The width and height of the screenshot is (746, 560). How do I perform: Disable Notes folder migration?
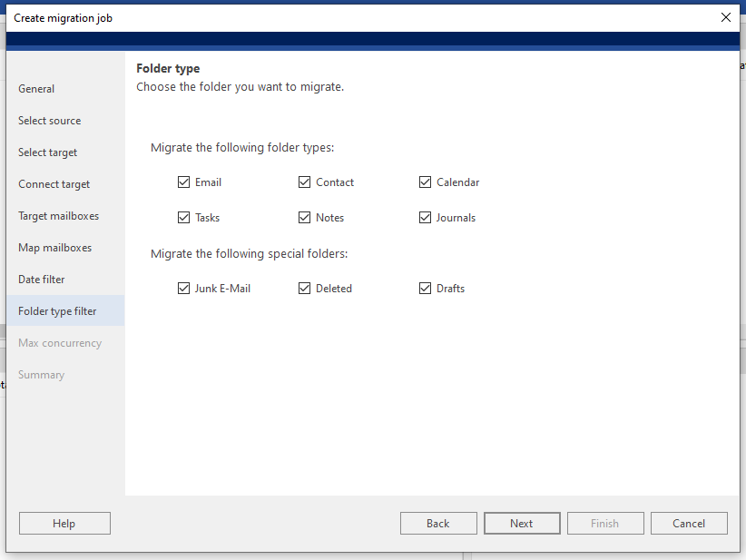(305, 217)
